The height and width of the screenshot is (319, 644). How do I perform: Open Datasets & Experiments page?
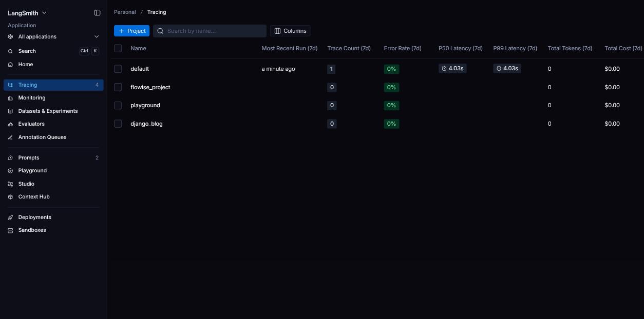(53, 111)
